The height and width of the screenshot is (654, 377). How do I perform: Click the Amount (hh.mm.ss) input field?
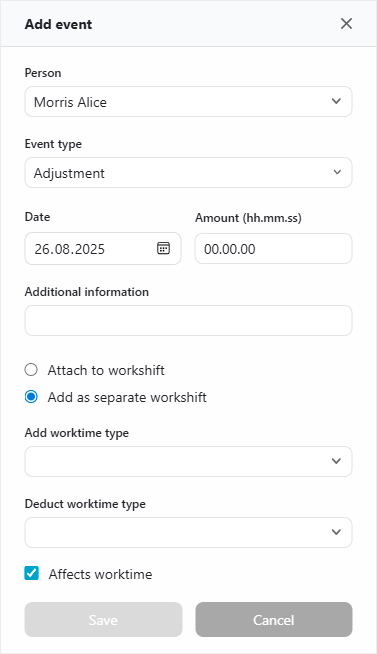click(274, 249)
